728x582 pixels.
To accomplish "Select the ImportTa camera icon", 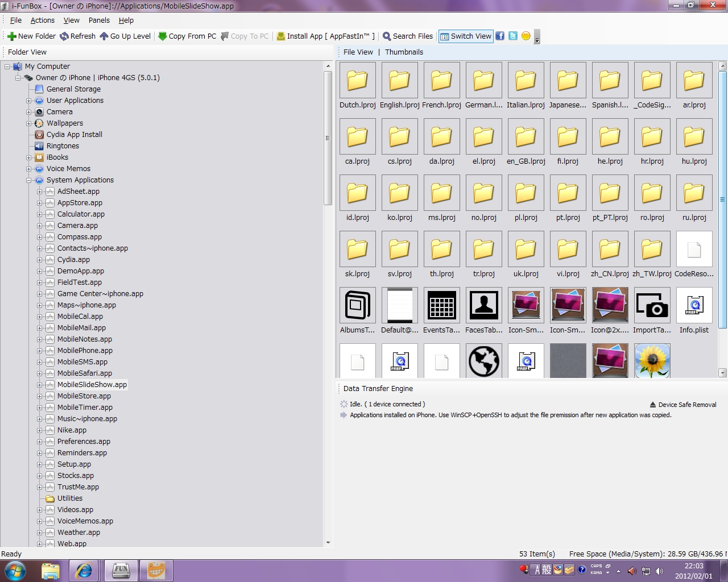I will click(x=652, y=305).
